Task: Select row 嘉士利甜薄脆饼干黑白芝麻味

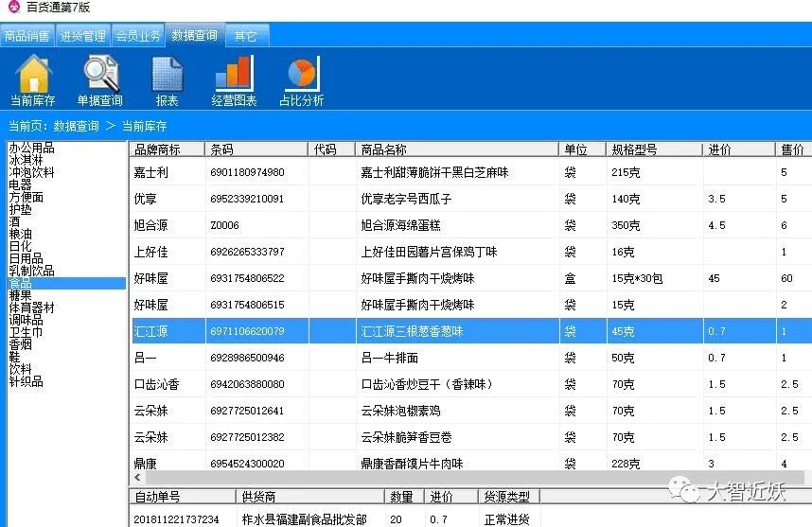Action: click(x=471, y=172)
